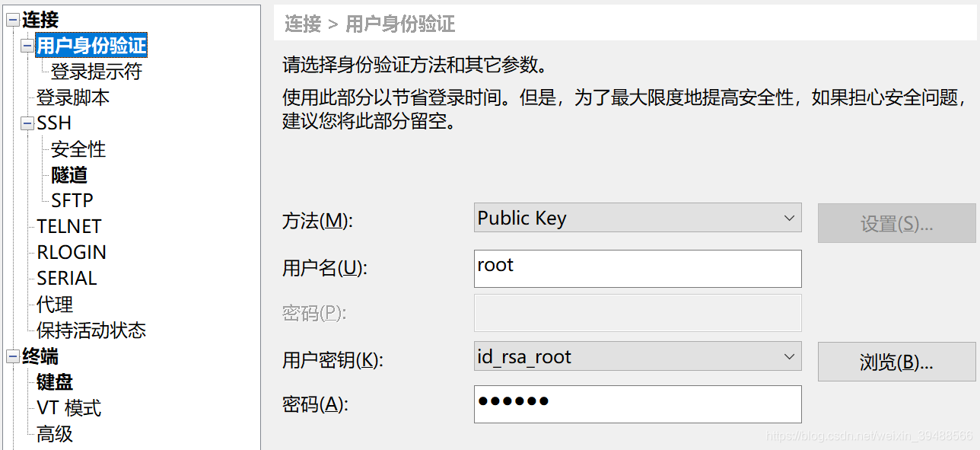Open the 代理 proxy settings page

(55, 304)
